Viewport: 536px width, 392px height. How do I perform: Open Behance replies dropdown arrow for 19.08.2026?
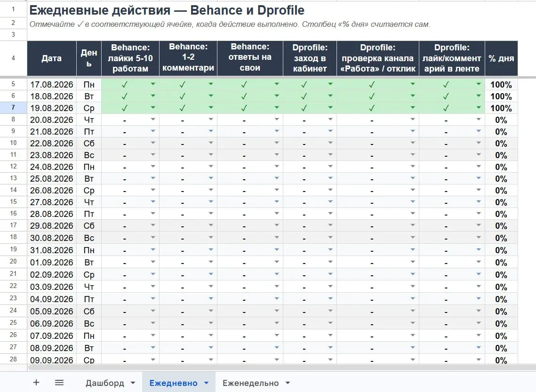277,108
